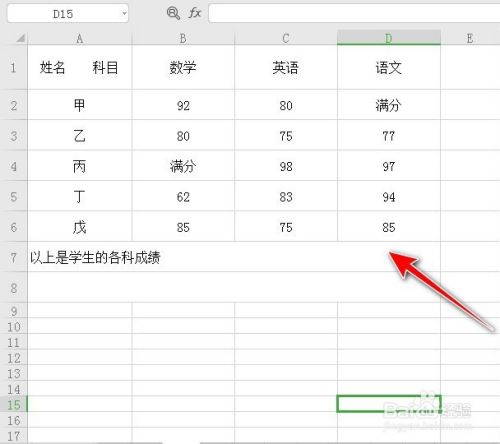The width and height of the screenshot is (500, 444).
Task: Select row 3 header
Action: pos(14,136)
